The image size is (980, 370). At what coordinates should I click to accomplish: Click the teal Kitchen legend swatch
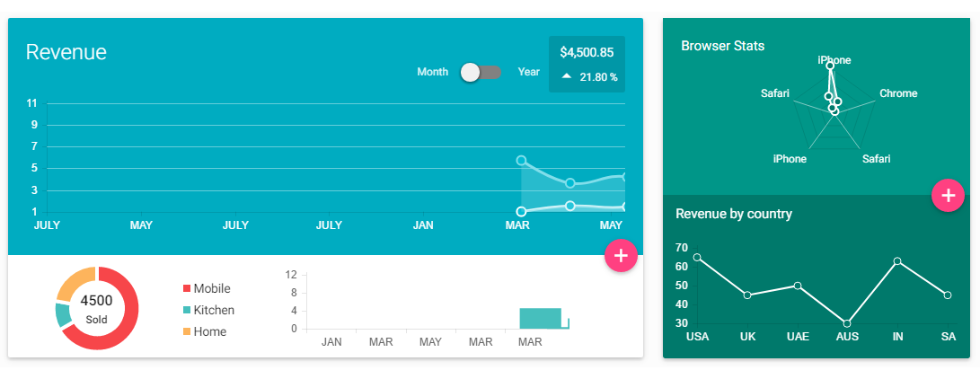186,310
